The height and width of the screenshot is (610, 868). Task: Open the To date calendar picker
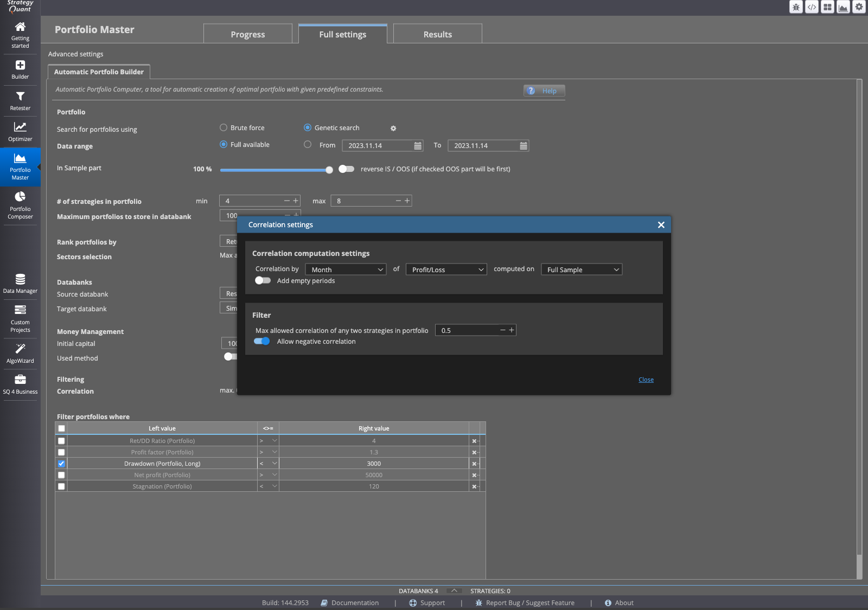coord(524,146)
